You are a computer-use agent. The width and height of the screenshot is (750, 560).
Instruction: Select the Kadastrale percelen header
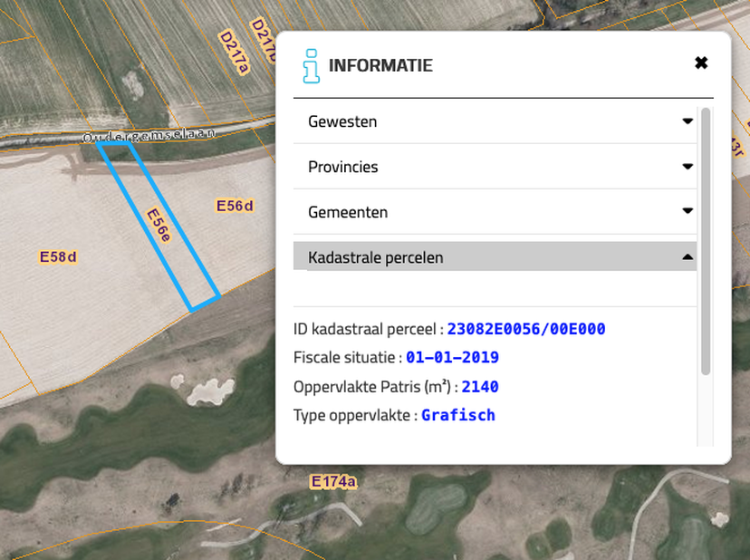pos(495,256)
